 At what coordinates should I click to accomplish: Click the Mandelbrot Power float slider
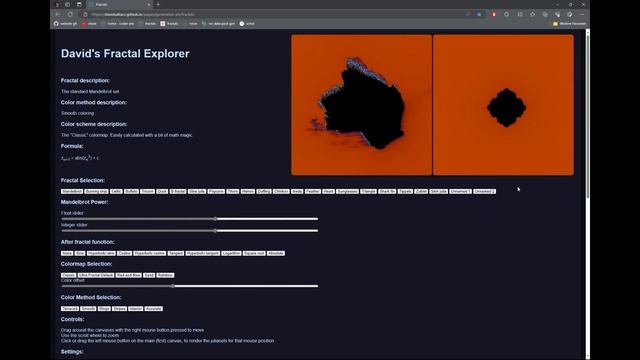click(x=189, y=219)
